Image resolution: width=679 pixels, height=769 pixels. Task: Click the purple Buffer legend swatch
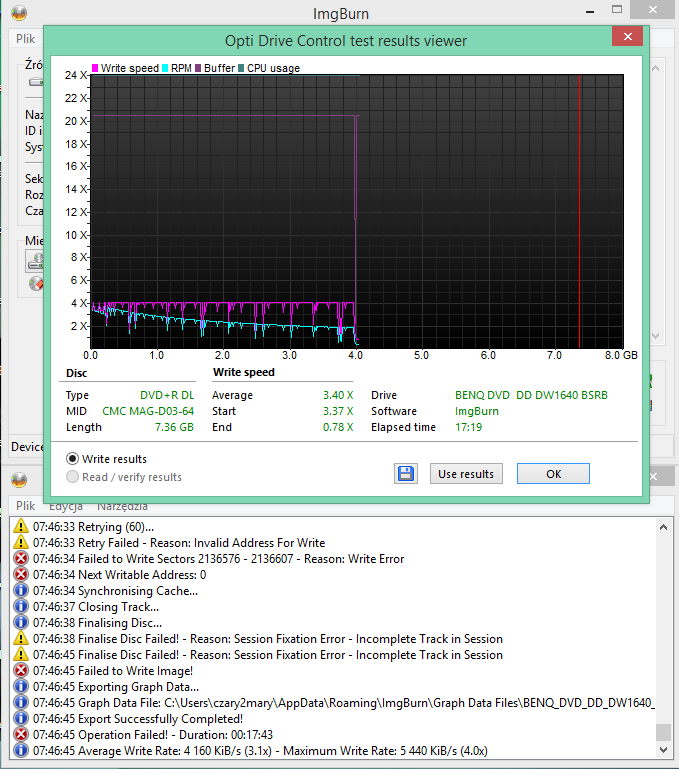pos(198,68)
